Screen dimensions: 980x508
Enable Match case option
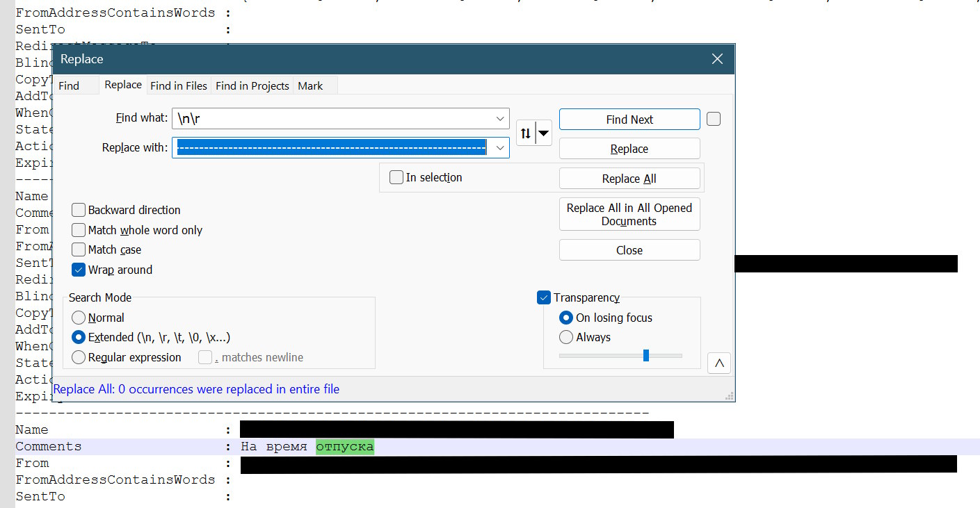pos(78,249)
